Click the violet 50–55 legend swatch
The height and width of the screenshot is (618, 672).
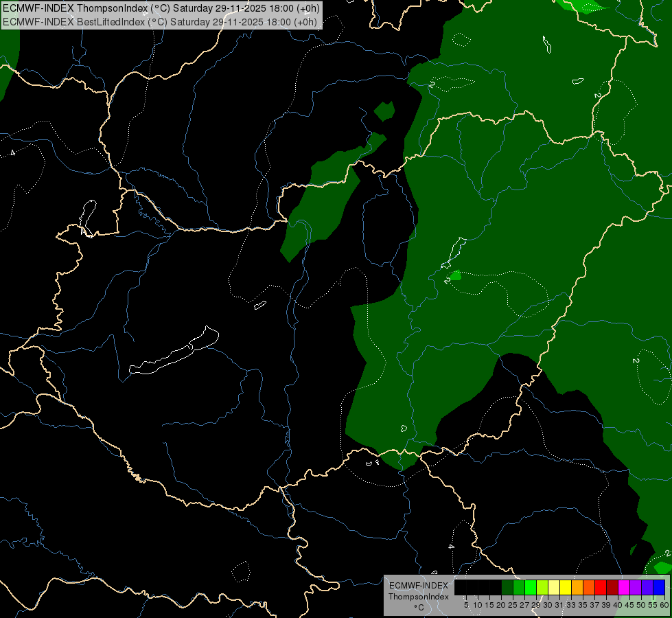click(x=647, y=587)
